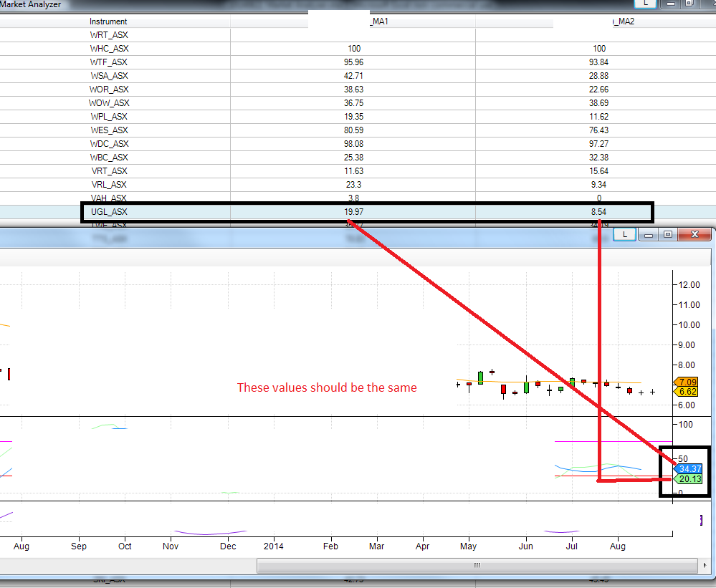Maximize the chart window
This screenshot has height=588, width=716.
(x=668, y=234)
